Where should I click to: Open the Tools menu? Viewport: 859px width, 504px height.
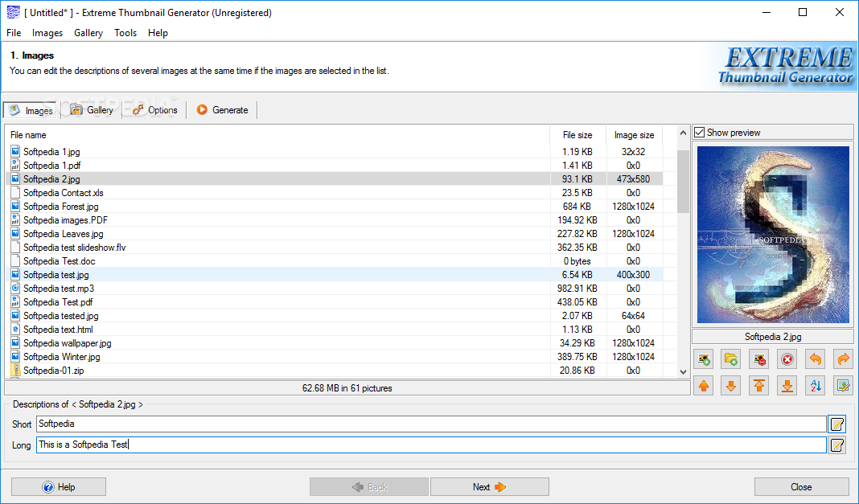click(x=125, y=33)
